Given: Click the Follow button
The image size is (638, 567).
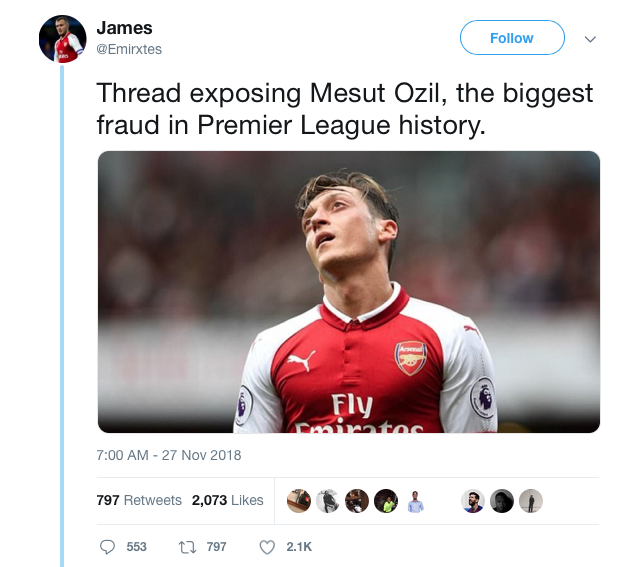Looking at the screenshot, I should [x=512, y=38].
